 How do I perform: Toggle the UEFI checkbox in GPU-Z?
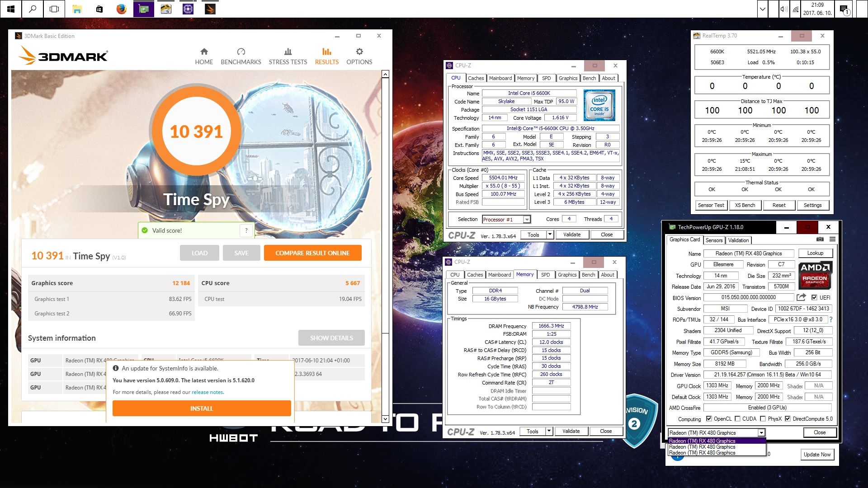814,297
